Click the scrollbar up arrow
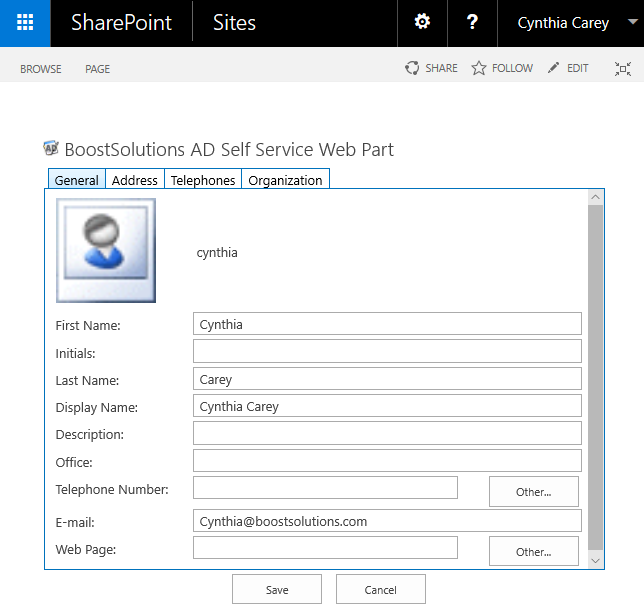This screenshot has height=610, width=644. pyautogui.click(x=596, y=197)
